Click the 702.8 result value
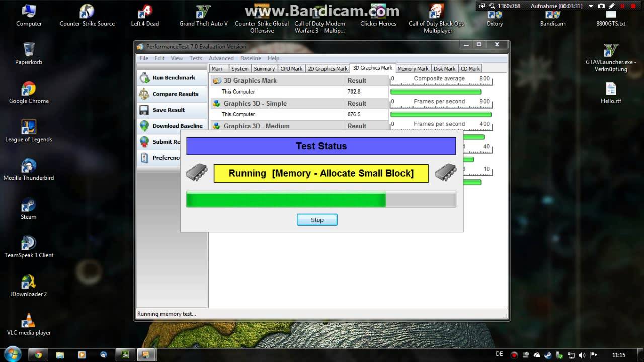This screenshot has height=362, width=644. [x=354, y=92]
